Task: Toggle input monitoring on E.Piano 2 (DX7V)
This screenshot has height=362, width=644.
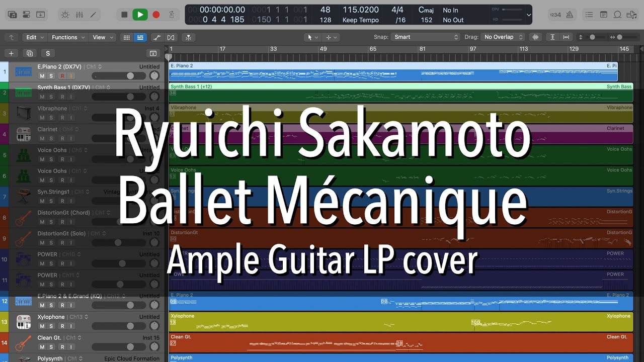Action: click(71, 76)
